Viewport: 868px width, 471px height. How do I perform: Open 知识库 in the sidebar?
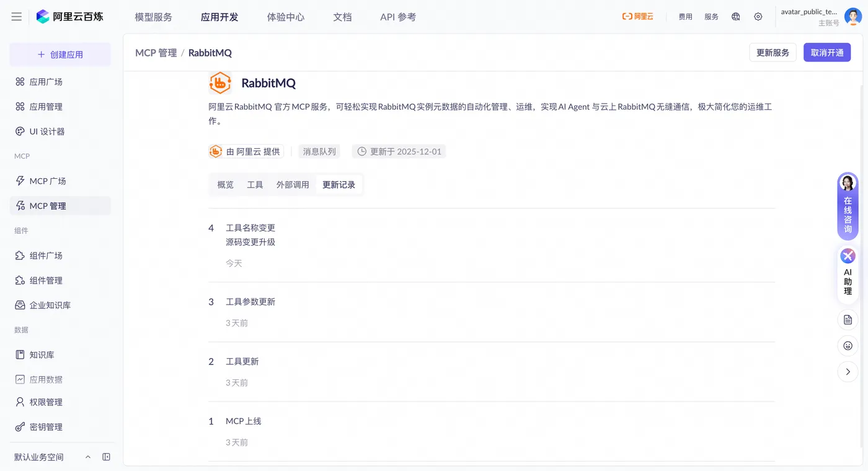[x=60, y=355]
